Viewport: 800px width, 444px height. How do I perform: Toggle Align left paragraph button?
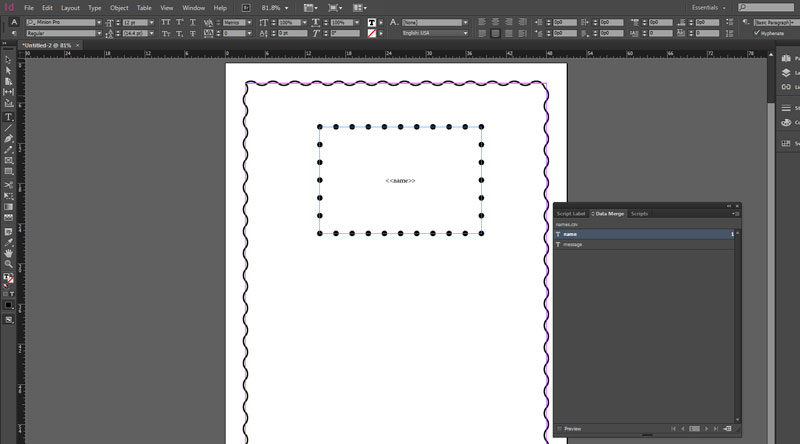[482, 22]
